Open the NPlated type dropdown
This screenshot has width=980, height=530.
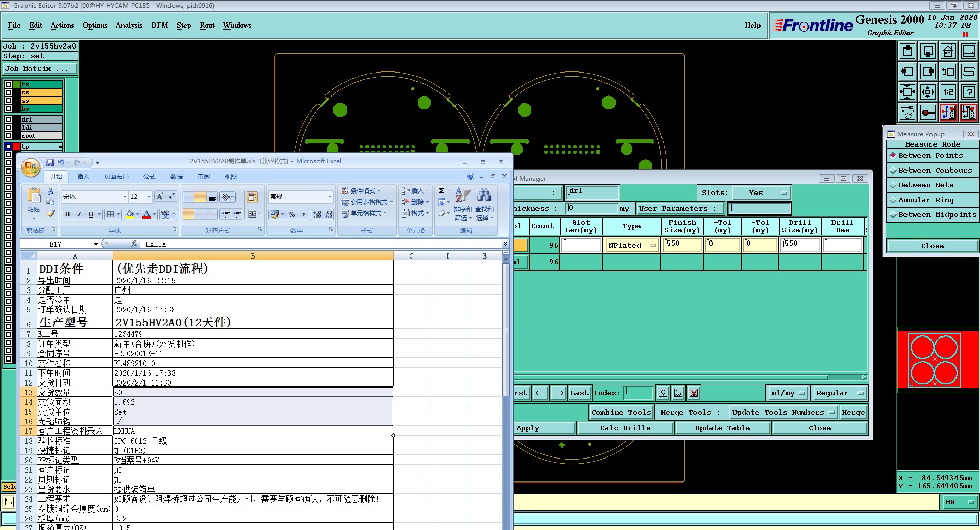(x=631, y=246)
